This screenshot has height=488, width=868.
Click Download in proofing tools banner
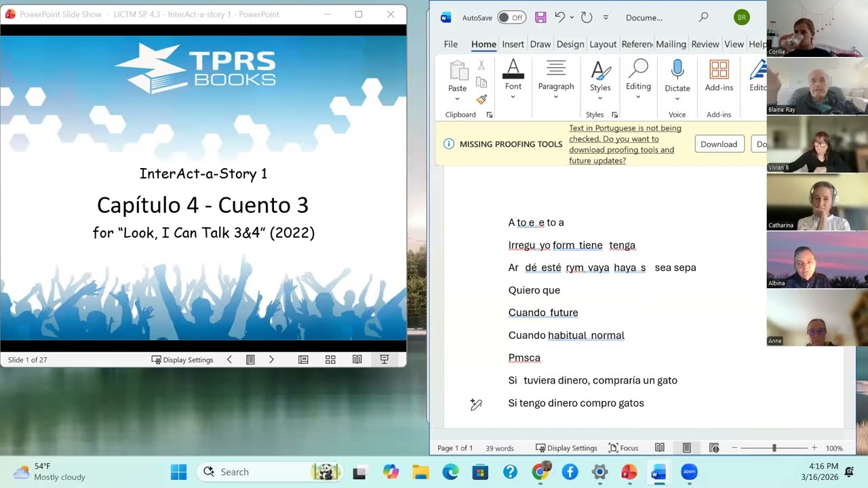pos(719,144)
